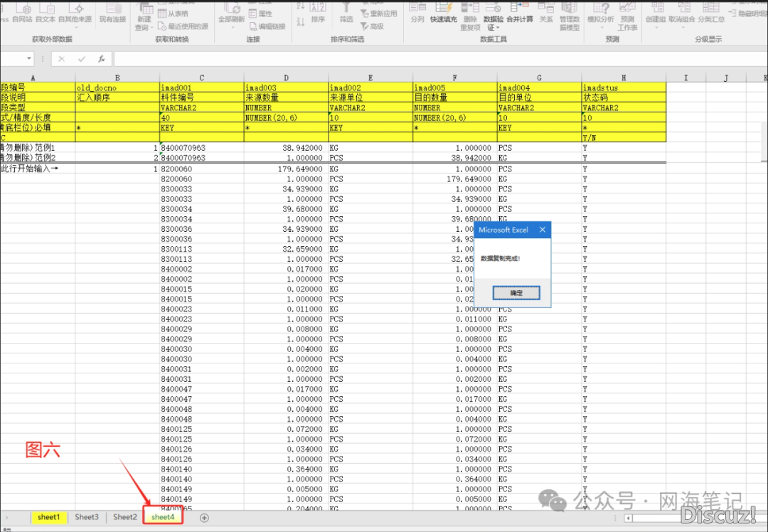Click 重新应用 (Reapply) filter

(x=378, y=14)
